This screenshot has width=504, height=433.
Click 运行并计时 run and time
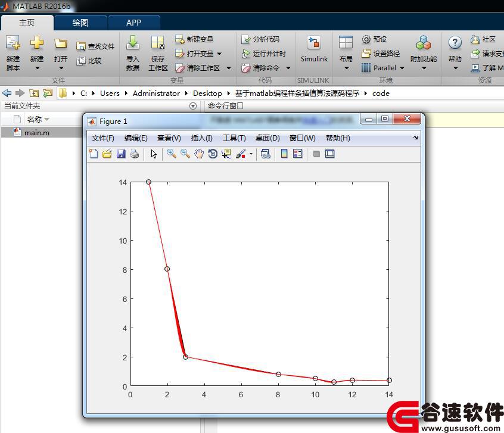click(263, 54)
